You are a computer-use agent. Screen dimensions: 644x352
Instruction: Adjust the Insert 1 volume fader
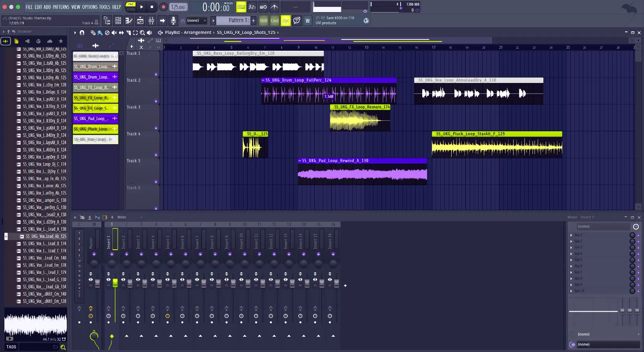[115, 283]
